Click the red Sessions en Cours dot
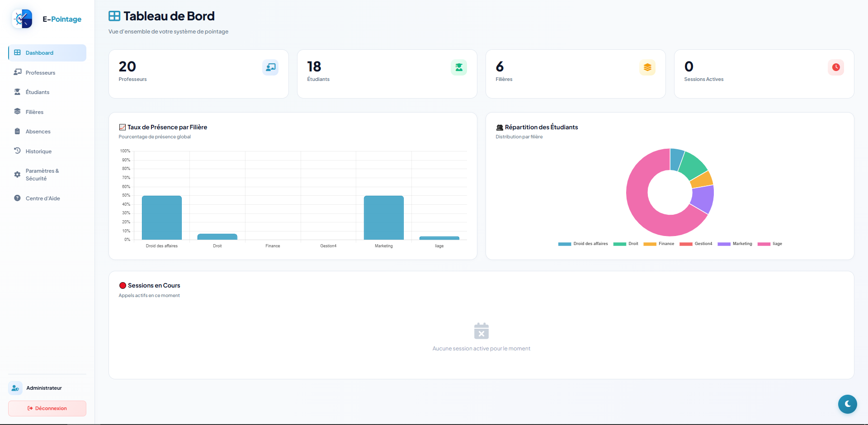The width and height of the screenshot is (868, 425). [123, 285]
